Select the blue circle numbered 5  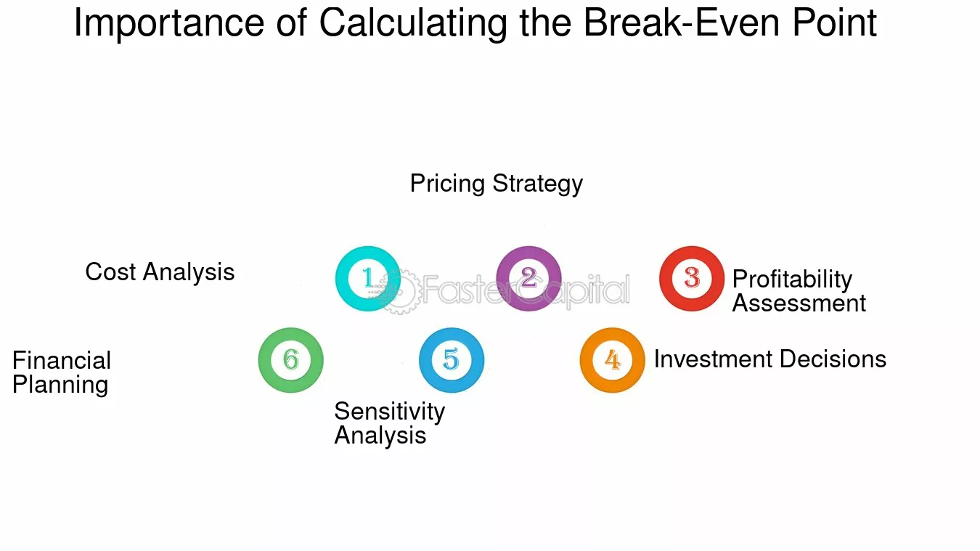[452, 360]
